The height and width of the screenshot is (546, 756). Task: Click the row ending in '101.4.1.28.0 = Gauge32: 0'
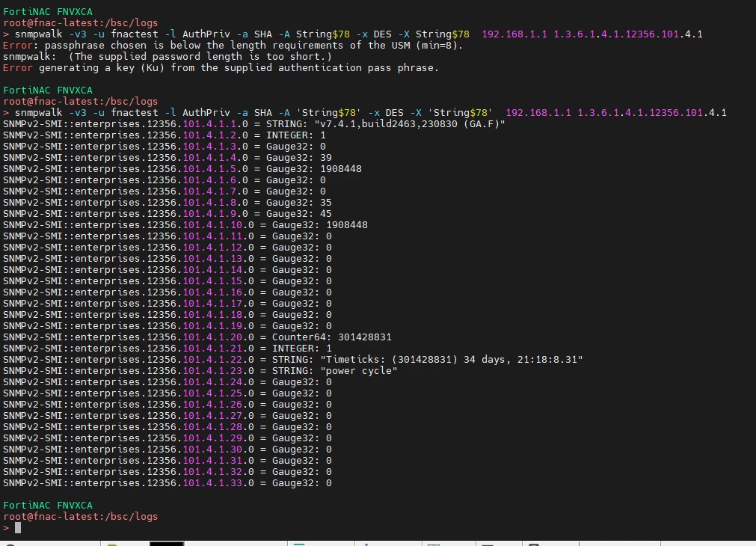168,427
